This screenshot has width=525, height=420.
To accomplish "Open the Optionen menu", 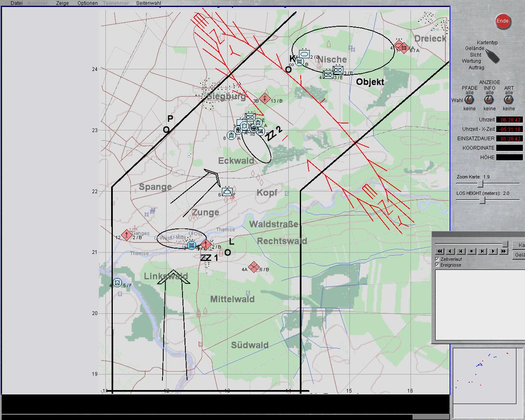I will [88, 3].
